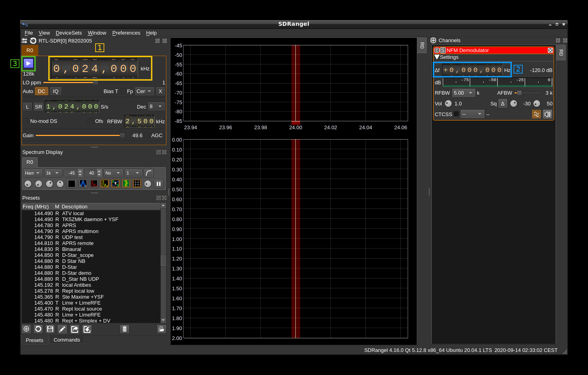This screenshot has width=588, height=375.
Task: Click the presets list scrollbar down arrow
Action: (163, 320)
